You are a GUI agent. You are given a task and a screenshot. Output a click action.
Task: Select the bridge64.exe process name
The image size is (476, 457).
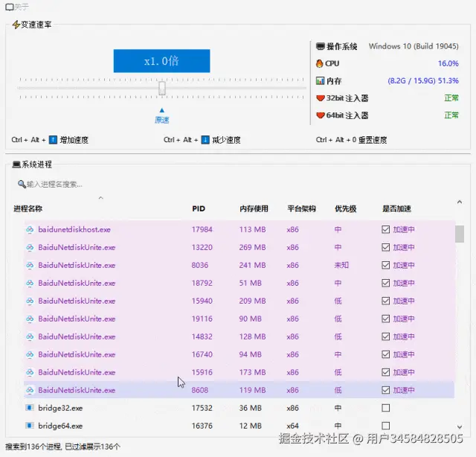click(x=60, y=426)
